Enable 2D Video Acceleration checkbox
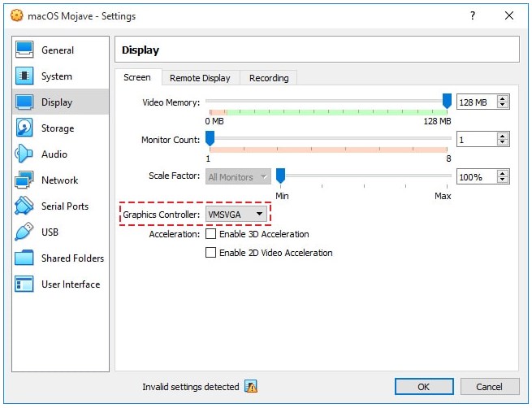The image size is (532, 408). (211, 253)
